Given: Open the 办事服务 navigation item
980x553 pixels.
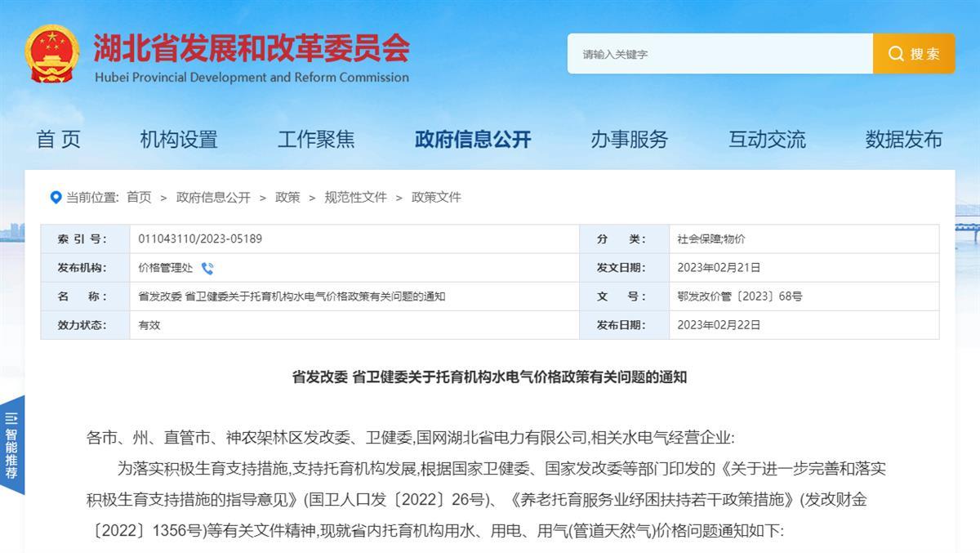Looking at the screenshot, I should point(630,140).
